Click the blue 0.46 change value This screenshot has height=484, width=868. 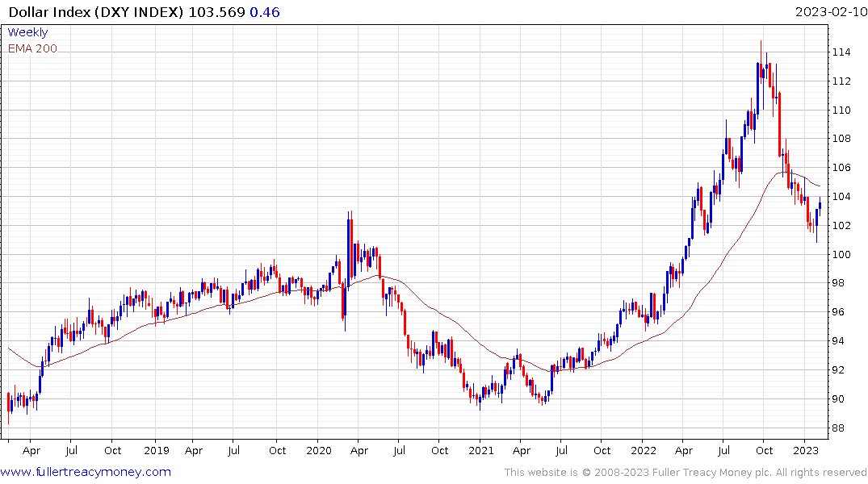(x=265, y=11)
